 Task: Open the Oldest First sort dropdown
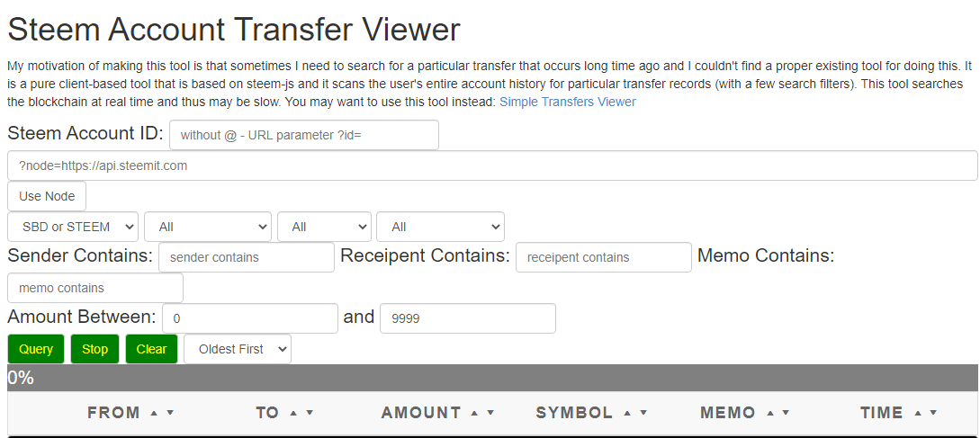(238, 349)
